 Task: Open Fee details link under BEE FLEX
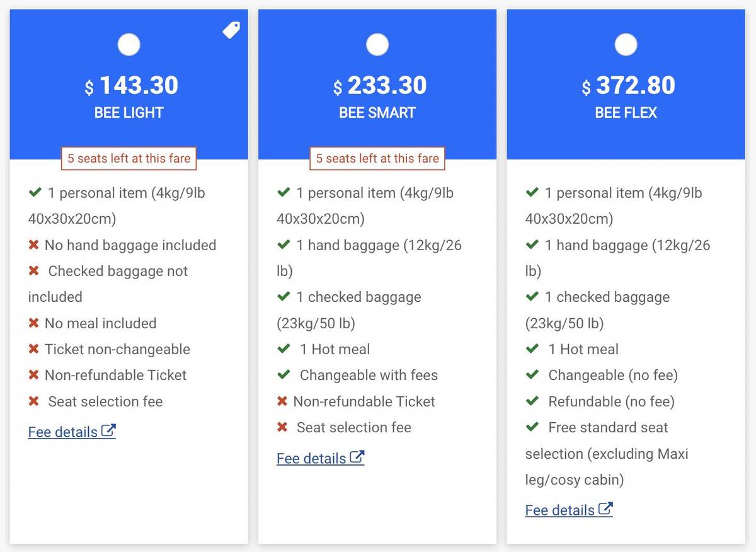point(560,510)
